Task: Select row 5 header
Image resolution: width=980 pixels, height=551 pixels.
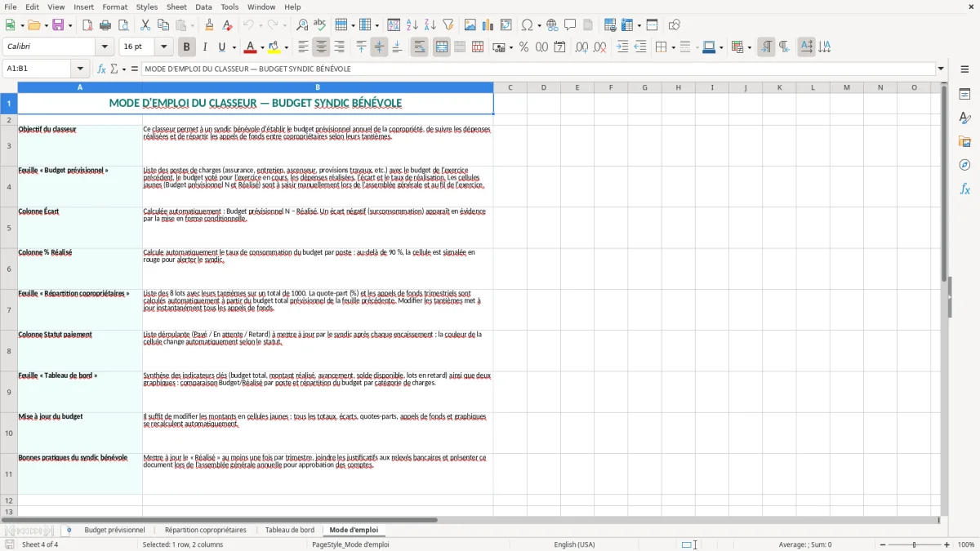Action: [x=9, y=228]
